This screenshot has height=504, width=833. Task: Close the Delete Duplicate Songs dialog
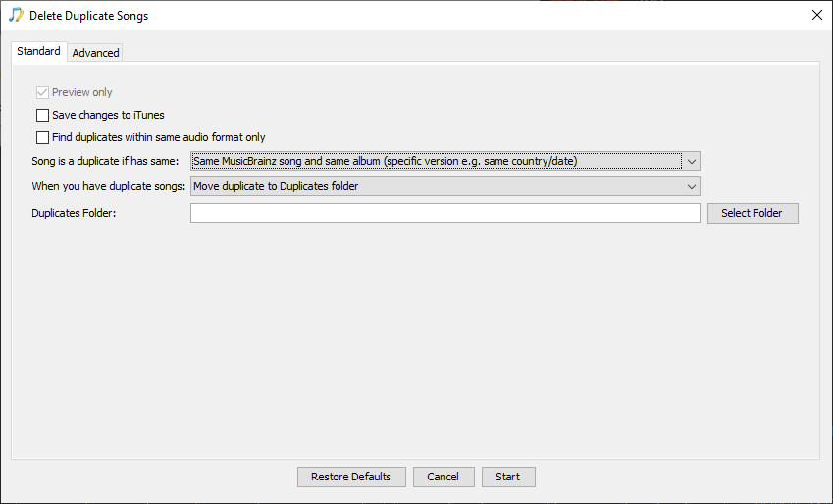coord(817,15)
